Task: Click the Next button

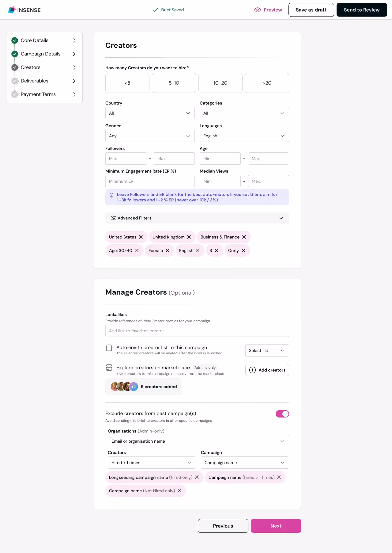Action: 276,526
